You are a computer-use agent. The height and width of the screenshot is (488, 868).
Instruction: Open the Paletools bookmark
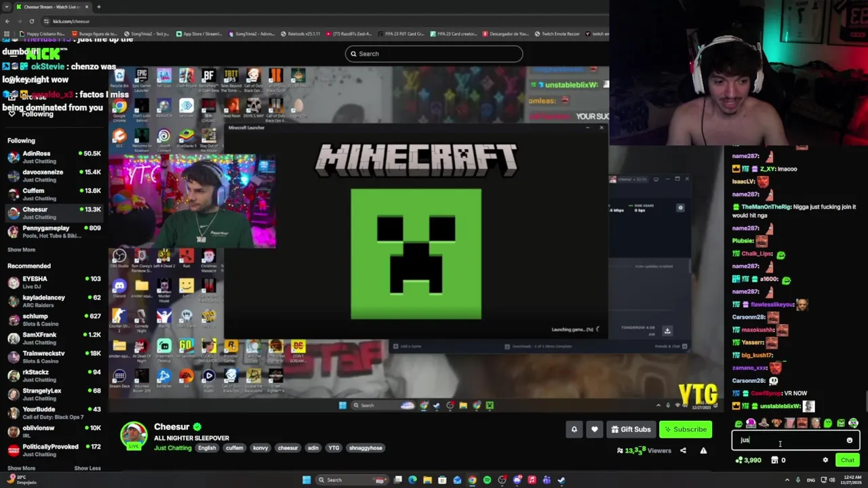click(x=300, y=34)
